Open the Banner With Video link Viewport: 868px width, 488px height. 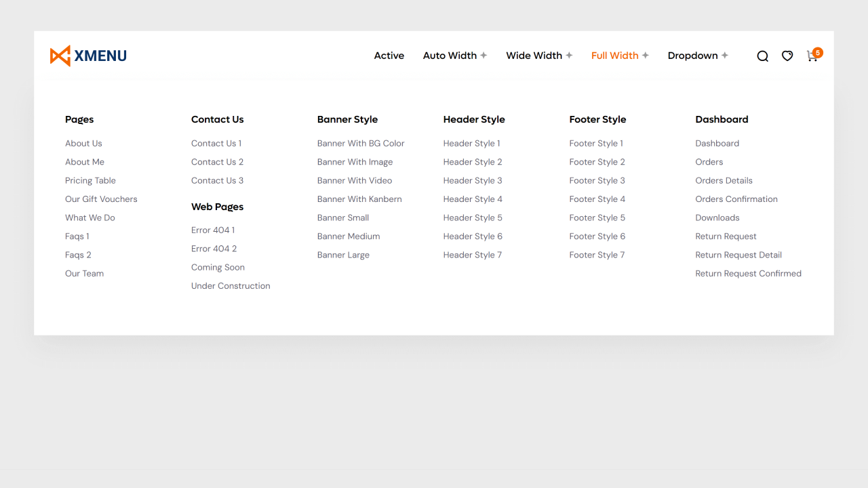(355, 180)
